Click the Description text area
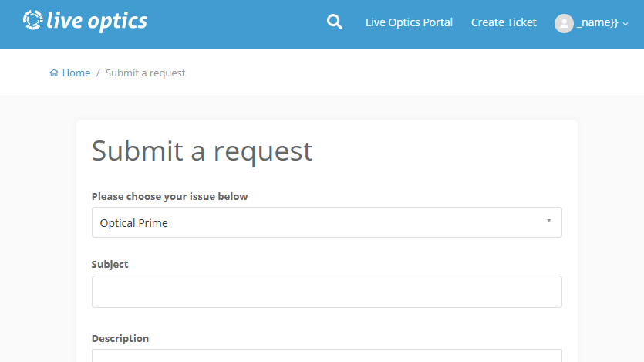Screen dimensions: 644x362 [326, 355]
